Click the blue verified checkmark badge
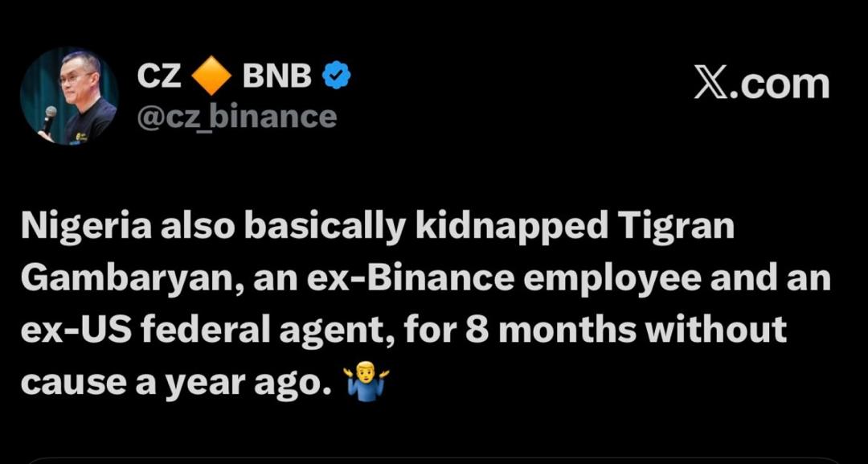868x464 pixels. [336, 76]
